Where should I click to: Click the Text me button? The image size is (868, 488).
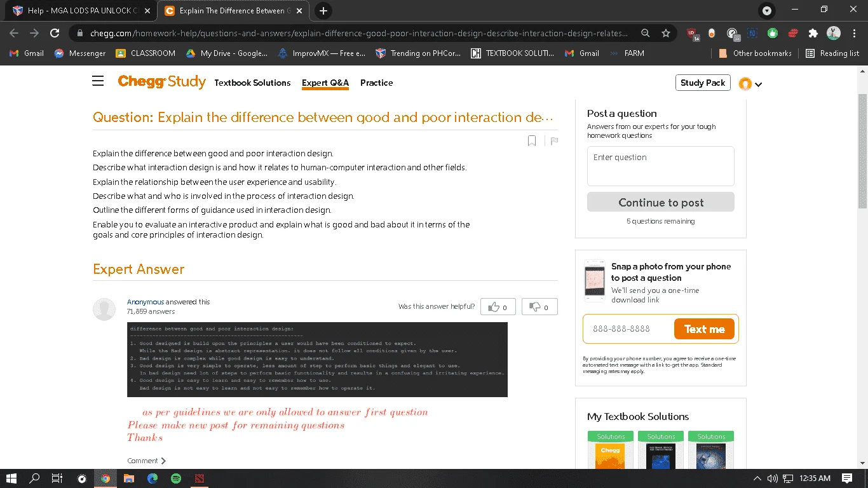[x=704, y=329]
